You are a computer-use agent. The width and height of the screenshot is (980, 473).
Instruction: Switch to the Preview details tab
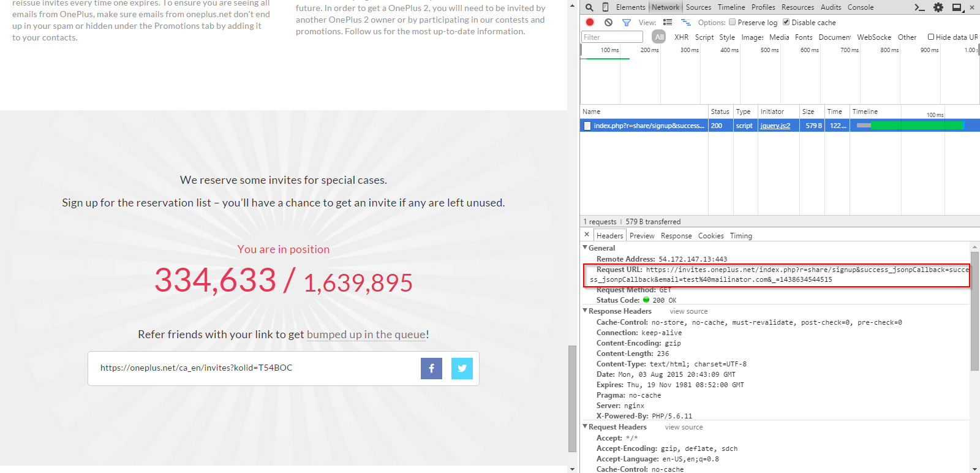[642, 235]
